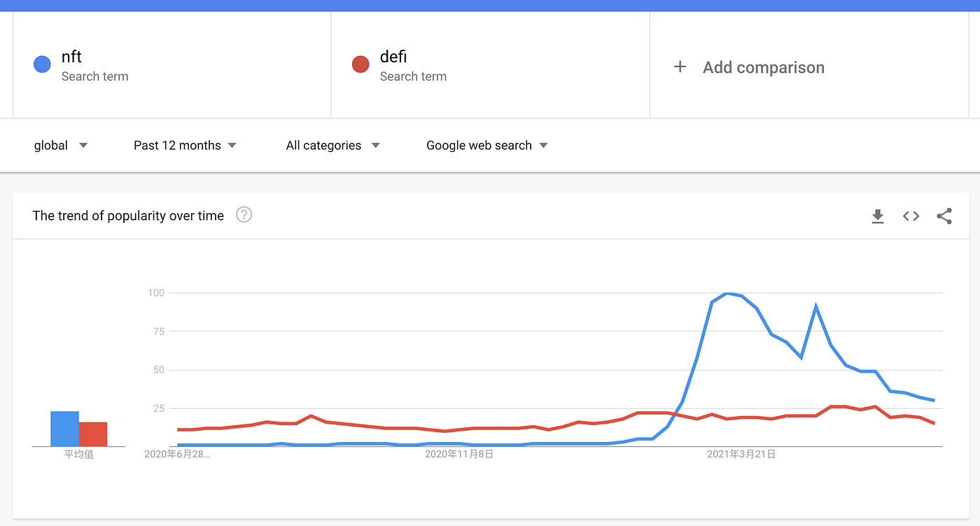The height and width of the screenshot is (526, 980).
Task: Click the red average bar
Action: coord(92,434)
